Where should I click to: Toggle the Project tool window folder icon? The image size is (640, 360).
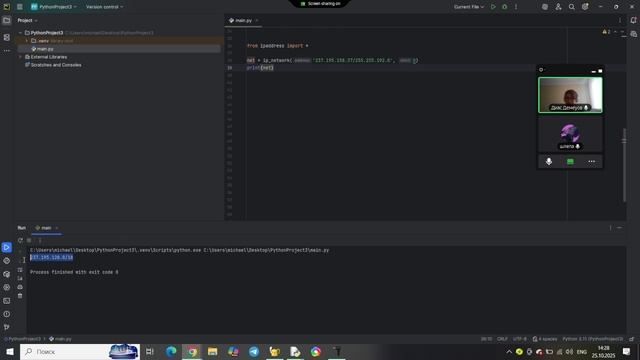tap(7, 20)
